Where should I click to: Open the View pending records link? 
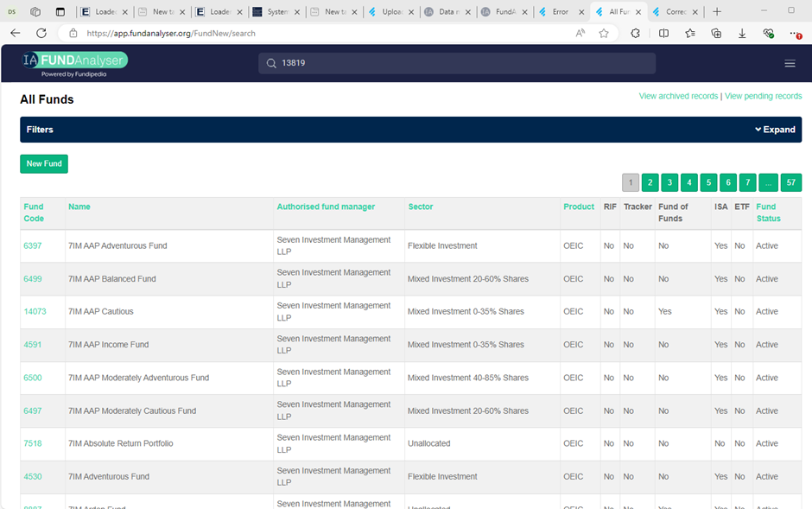coord(763,96)
